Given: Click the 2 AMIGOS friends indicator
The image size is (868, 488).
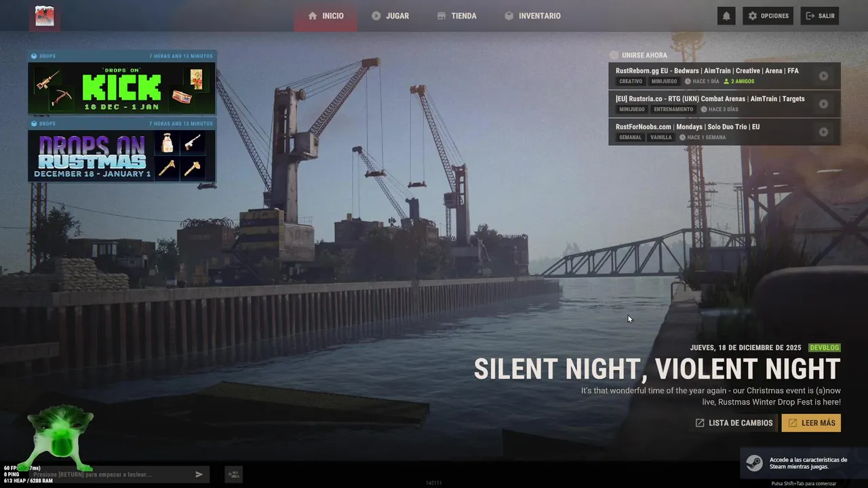Looking at the screenshot, I should (739, 81).
